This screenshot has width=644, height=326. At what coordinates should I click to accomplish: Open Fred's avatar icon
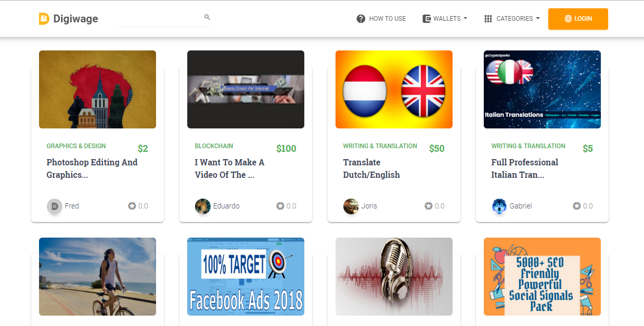point(55,206)
